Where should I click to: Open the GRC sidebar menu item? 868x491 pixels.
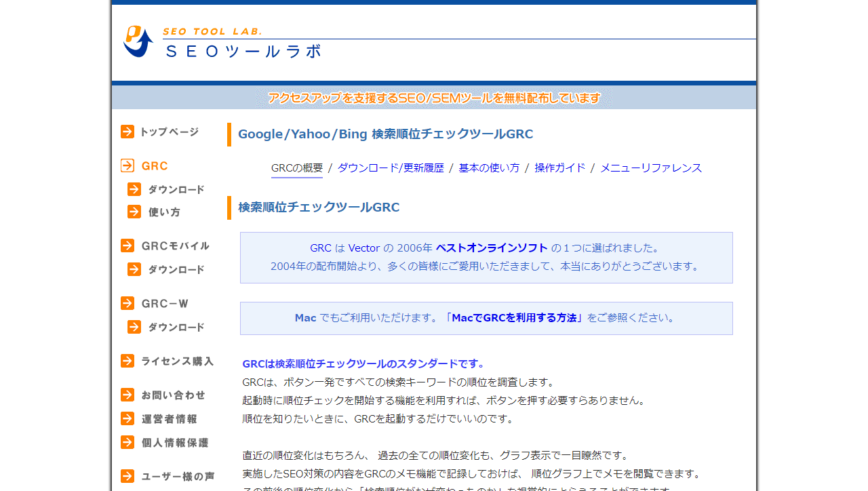pyautogui.click(x=155, y=166)
